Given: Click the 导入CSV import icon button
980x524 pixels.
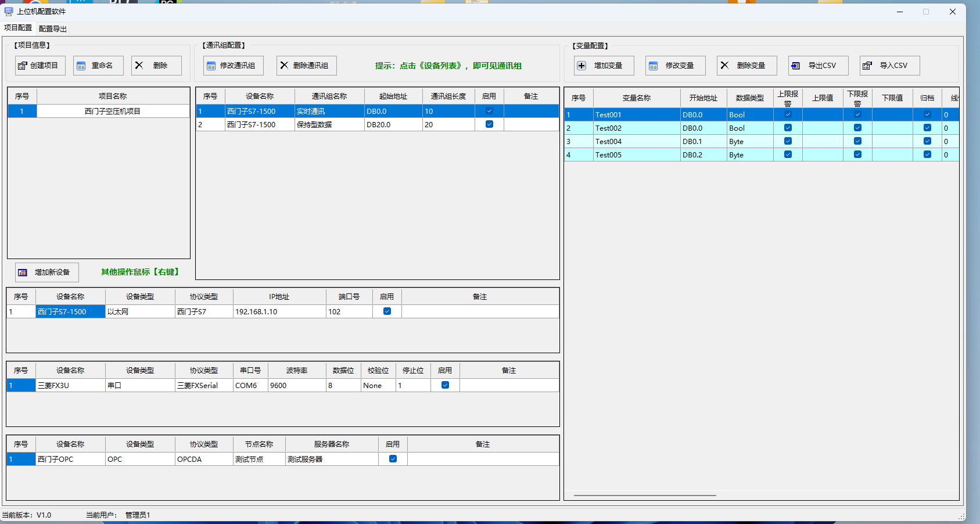Looking at the screenshot, I should (x=889, y=66).
